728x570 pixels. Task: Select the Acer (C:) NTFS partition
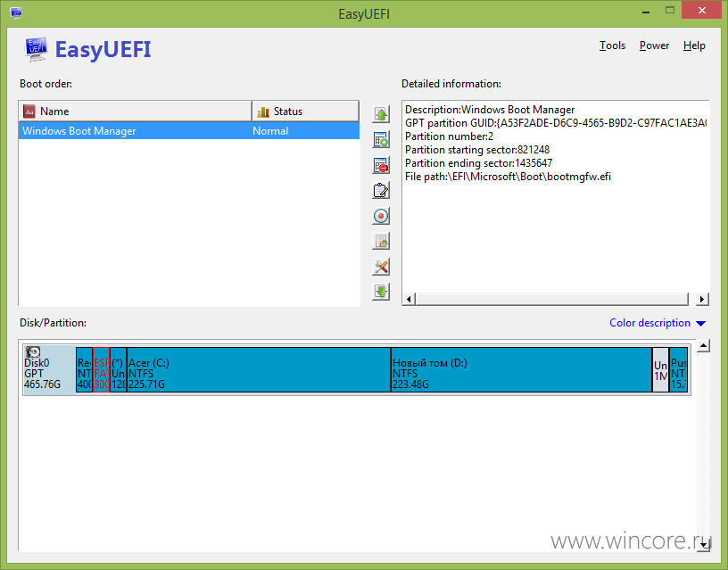258,369
